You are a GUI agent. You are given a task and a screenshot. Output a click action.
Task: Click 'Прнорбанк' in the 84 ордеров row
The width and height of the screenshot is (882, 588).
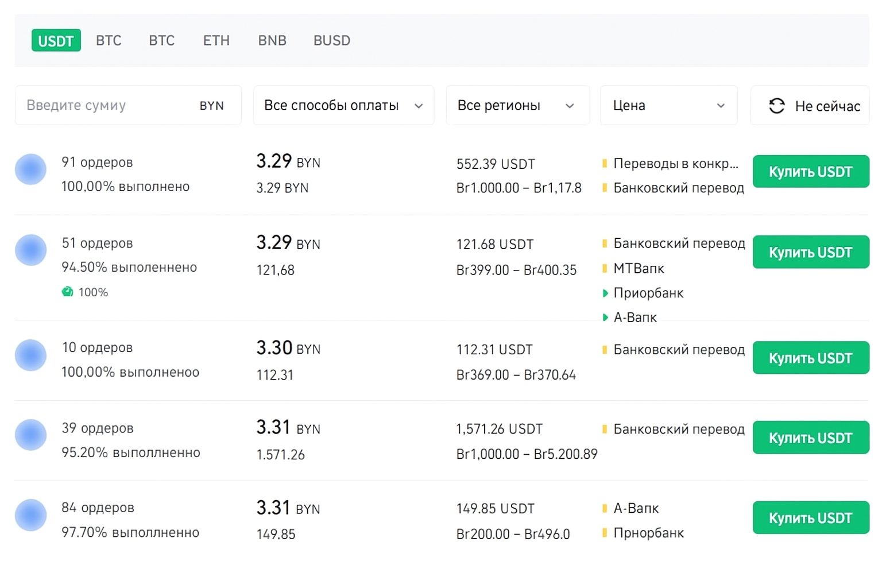[649, 533]
